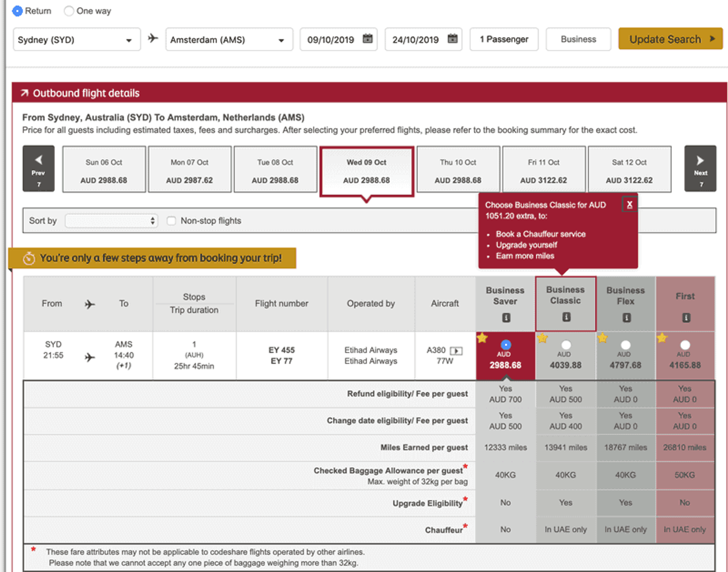Image resolution: width=728 pixels, height=572 pixels.
Task: Select the One way radio button
Action: click(x=69, y=11)
